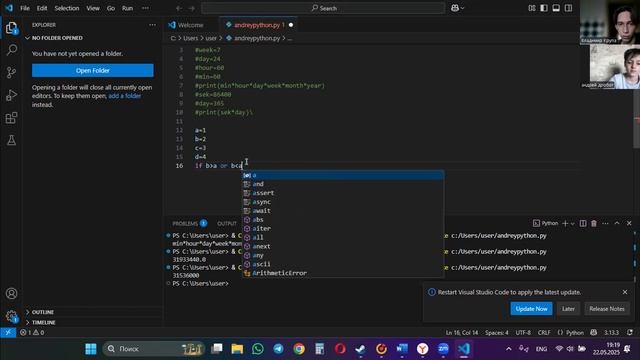Switch to the PROBLEMS panel tab
Viewport: 640px width, 360px height.
pyautogui.click(x=189, y=223)
